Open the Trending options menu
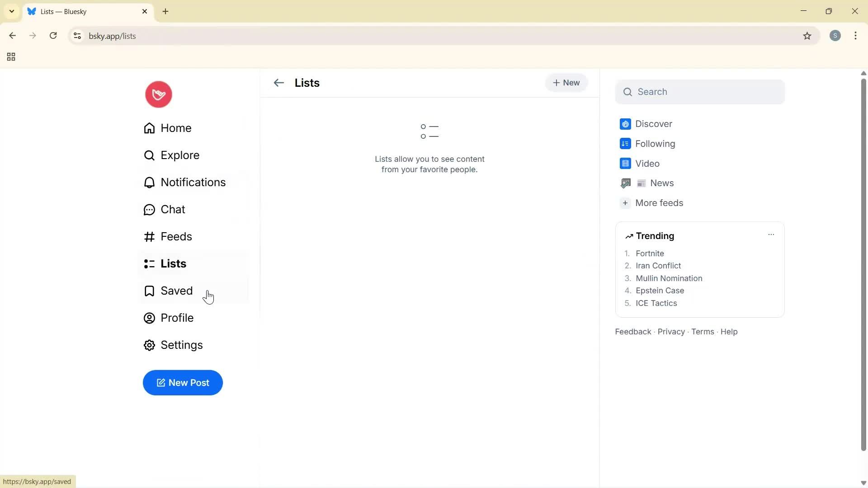Screen dimensions: 868x488 771,235
